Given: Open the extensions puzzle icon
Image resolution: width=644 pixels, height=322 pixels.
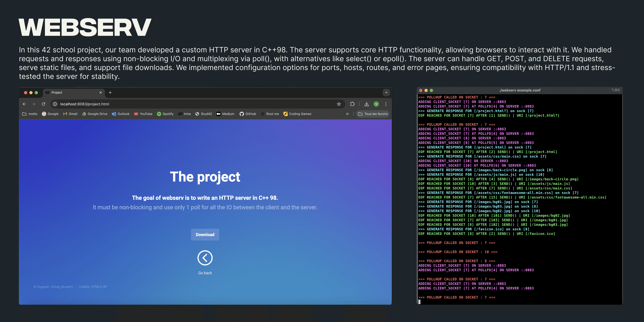Looking at the screenshot, I should tap(352, 104).
